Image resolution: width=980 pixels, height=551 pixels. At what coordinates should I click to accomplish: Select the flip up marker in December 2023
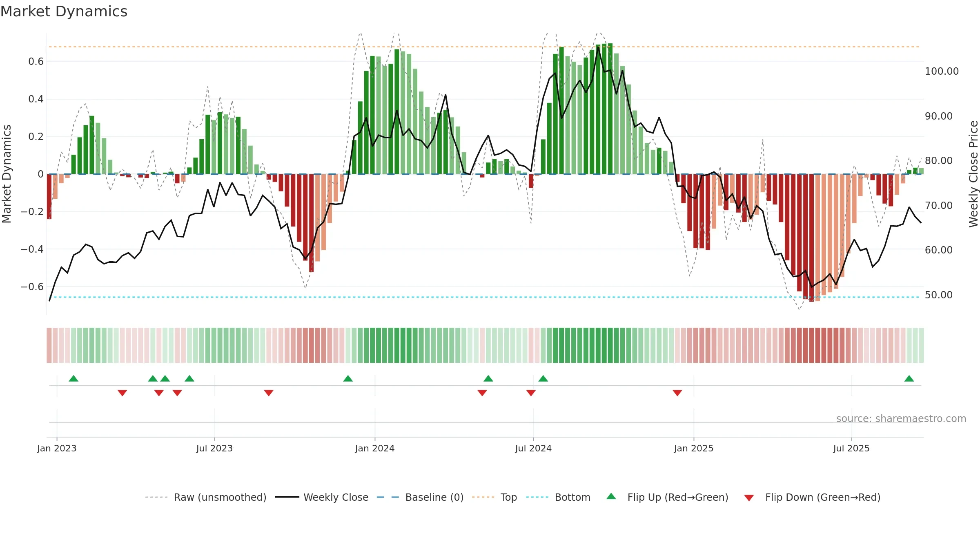coord(348,378)
